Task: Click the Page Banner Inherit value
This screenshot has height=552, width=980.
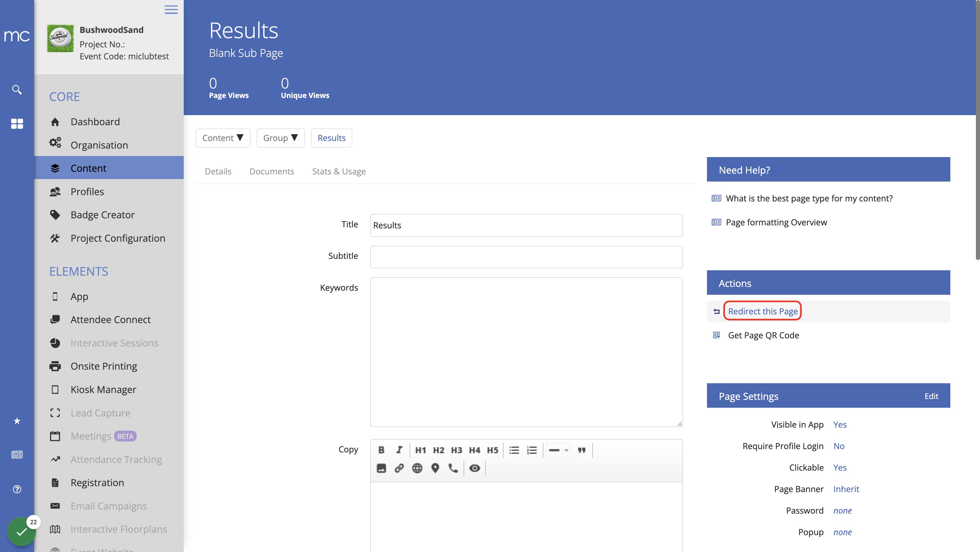Action: [846, 489]
